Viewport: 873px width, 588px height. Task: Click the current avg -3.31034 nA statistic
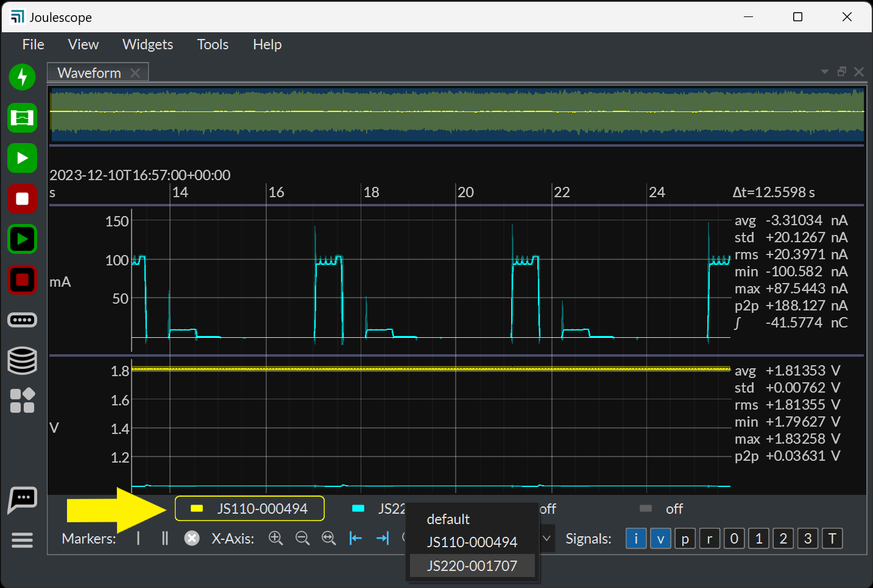point(791,220)
